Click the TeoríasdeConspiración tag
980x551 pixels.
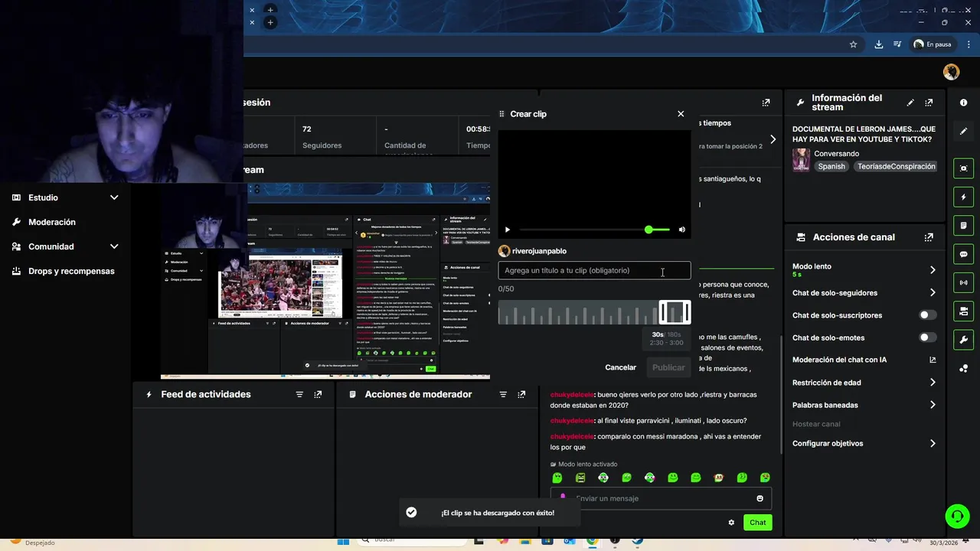(897, 166)
